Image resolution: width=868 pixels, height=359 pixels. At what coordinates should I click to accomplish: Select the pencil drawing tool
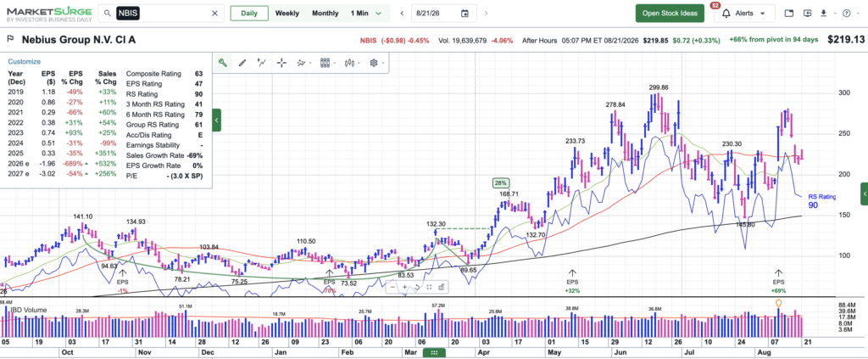pos(242,63)
